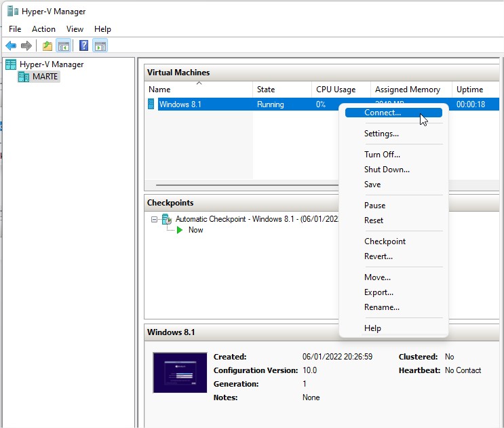Sort by the Assigned Memory column header

[x=412, y=90]
